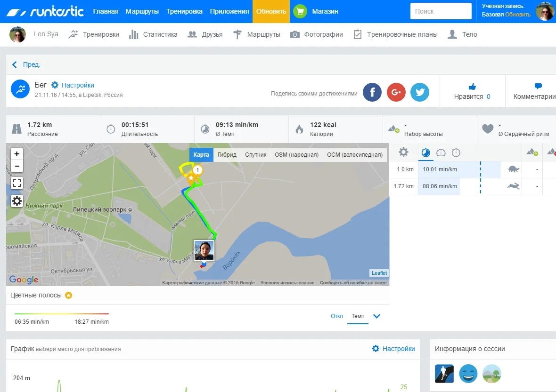Open the user account avatar menu
The width and height of the screenshot is (556, 392).
(x=545, y=11)
